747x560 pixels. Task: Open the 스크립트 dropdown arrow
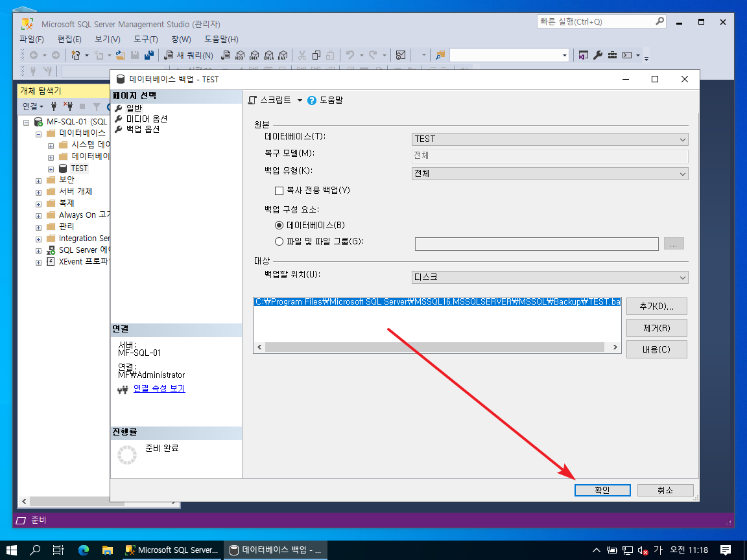point(300,100)
